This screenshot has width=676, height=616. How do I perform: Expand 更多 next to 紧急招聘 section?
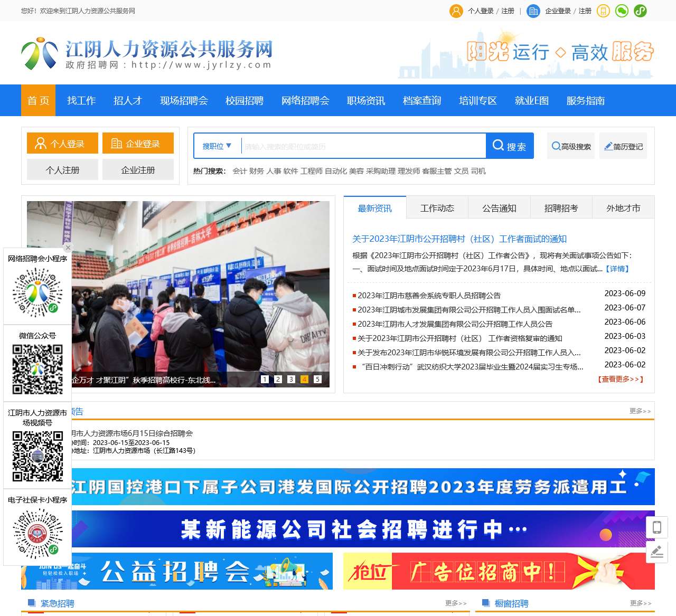tap(456, 603)
